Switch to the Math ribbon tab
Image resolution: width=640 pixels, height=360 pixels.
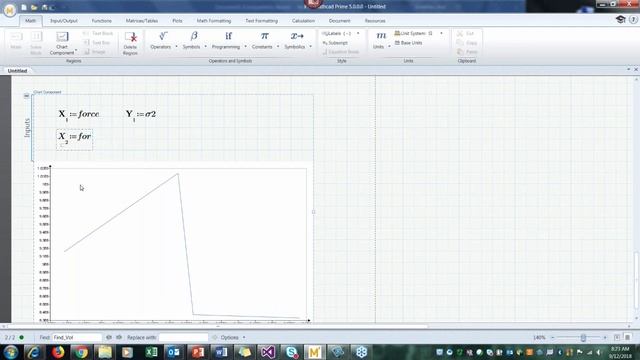[x=31, y=20]
